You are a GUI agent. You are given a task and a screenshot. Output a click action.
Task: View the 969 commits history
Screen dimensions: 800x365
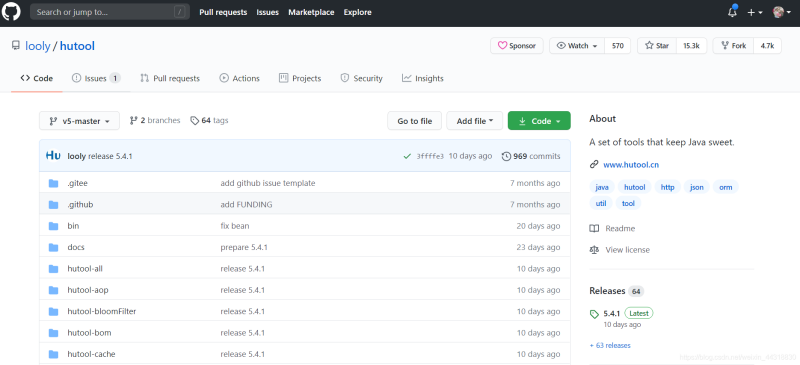click(531, 156)
